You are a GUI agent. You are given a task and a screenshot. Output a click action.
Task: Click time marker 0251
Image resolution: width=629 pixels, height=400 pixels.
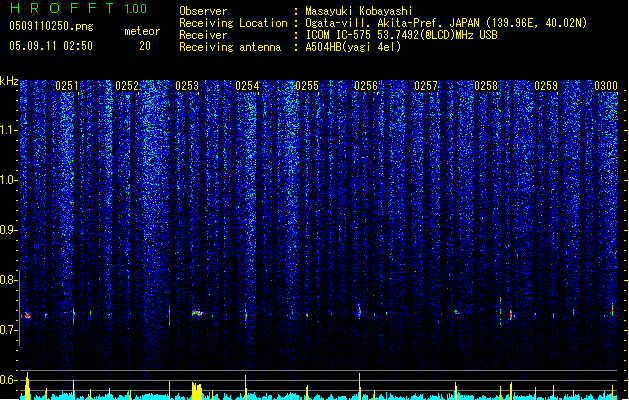pos(67,86)
